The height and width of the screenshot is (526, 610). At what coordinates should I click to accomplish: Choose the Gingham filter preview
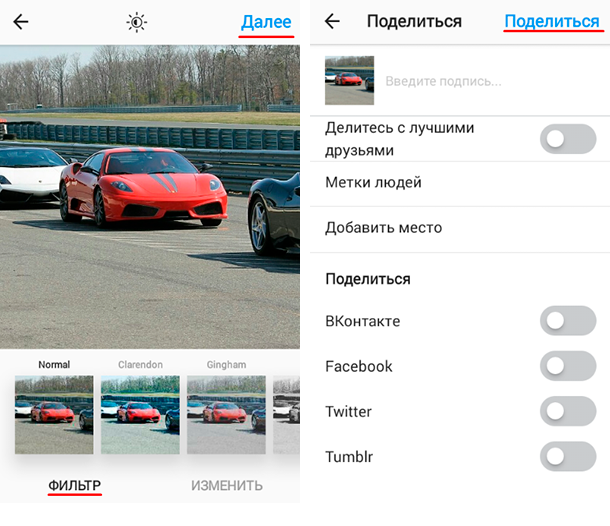tap(226, 414)
